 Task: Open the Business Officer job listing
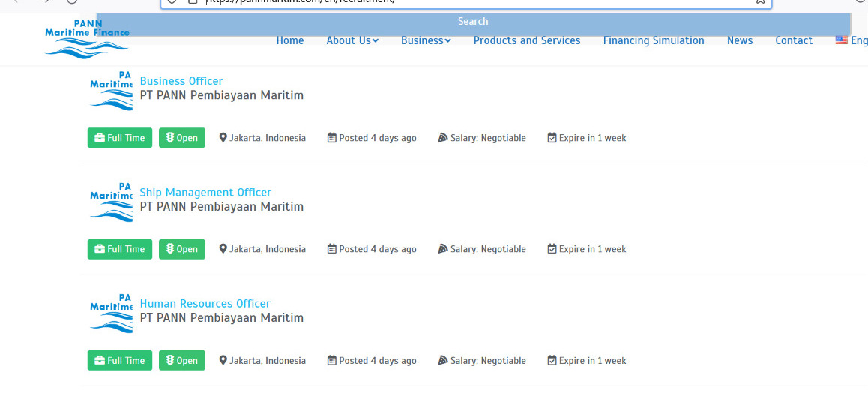click(x=181, y=81)
